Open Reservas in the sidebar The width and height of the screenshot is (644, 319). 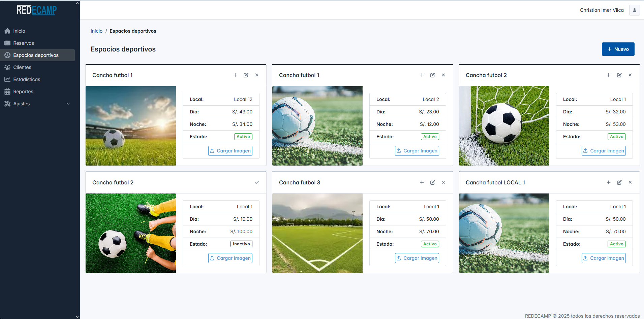(24, 43)
